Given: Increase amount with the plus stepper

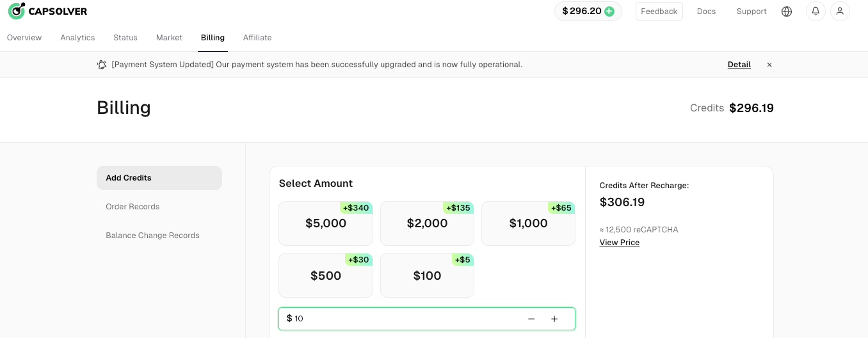Looking at the screenshot, I should (554, 319).
